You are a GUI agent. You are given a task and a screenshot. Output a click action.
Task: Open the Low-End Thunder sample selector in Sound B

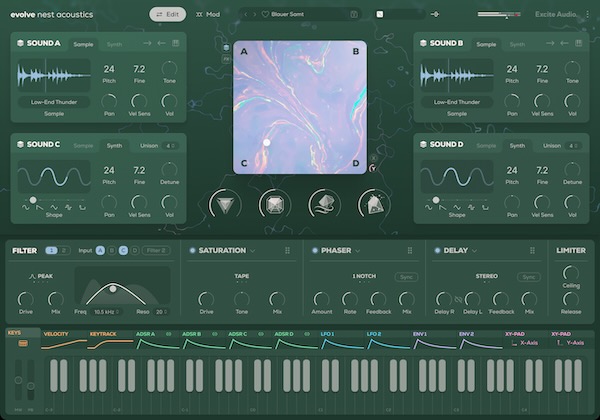(x=457, y=102)
